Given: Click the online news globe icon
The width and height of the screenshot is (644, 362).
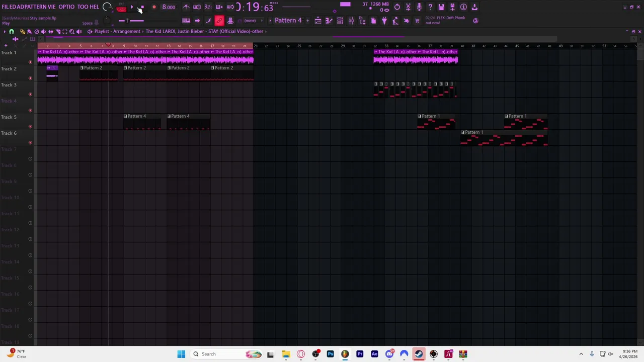Looking at the screenshot, I should pos(476,21).
